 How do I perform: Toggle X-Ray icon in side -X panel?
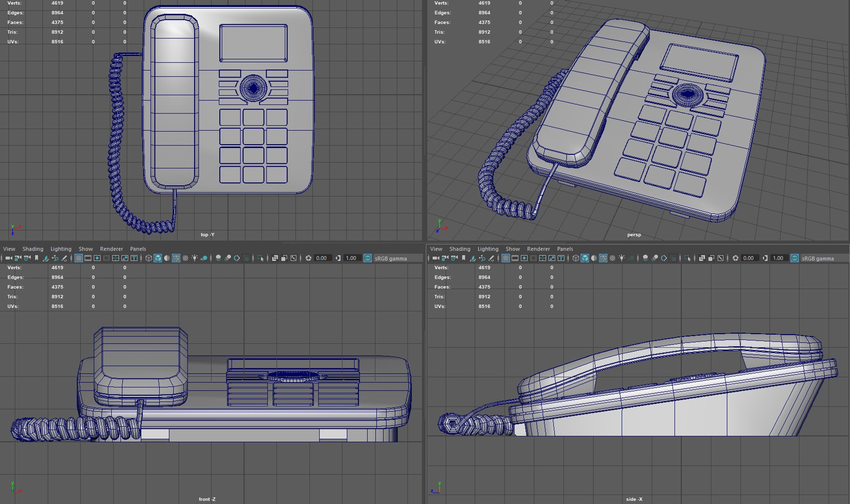point(702,258)
